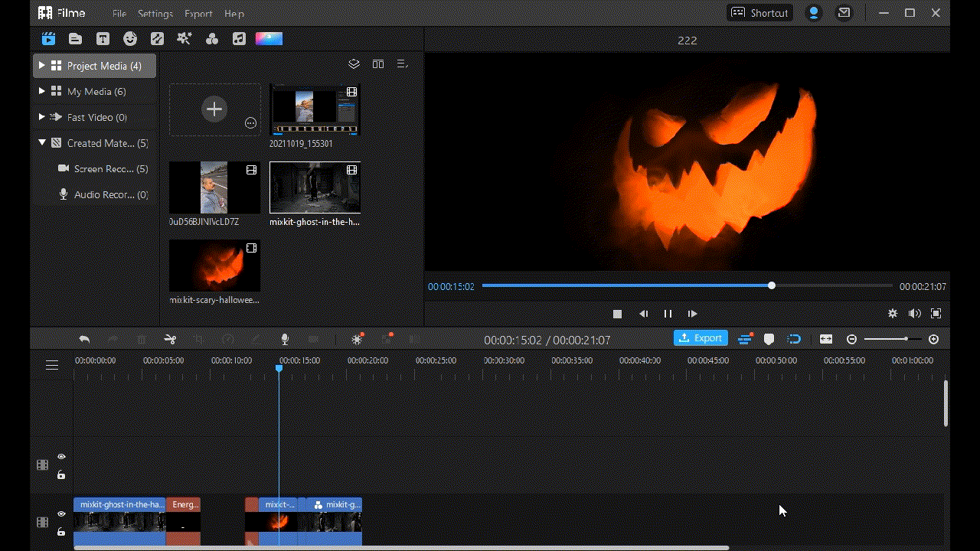Click the layers stack icon in media panel
Viewport: 980px width, 551px height.
click(x=354, y=64)
